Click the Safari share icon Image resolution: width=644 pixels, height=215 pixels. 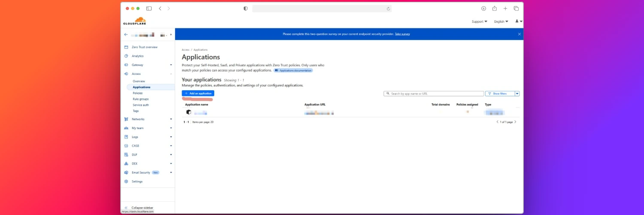point(495,9)
